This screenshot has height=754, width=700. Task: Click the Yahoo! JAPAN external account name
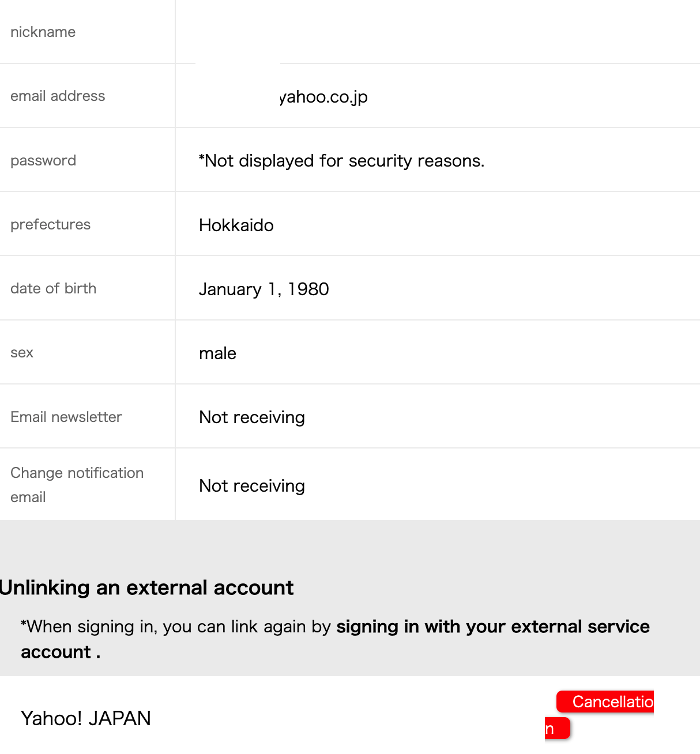tap(86, 718)
